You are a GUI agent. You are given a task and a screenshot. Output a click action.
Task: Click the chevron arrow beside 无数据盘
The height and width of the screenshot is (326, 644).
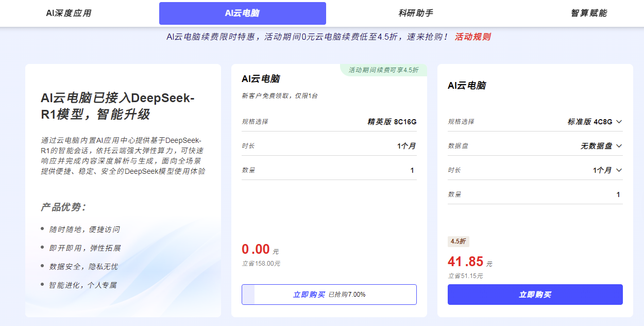[619, 146]
